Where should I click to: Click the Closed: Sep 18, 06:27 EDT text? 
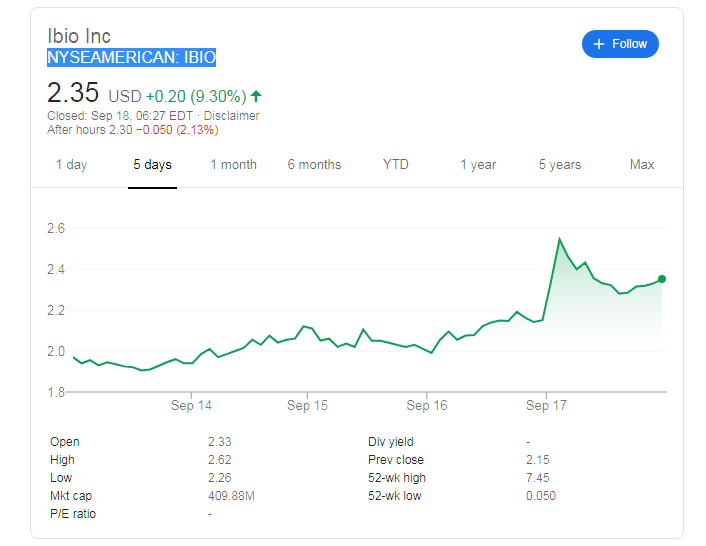[120, 116]
